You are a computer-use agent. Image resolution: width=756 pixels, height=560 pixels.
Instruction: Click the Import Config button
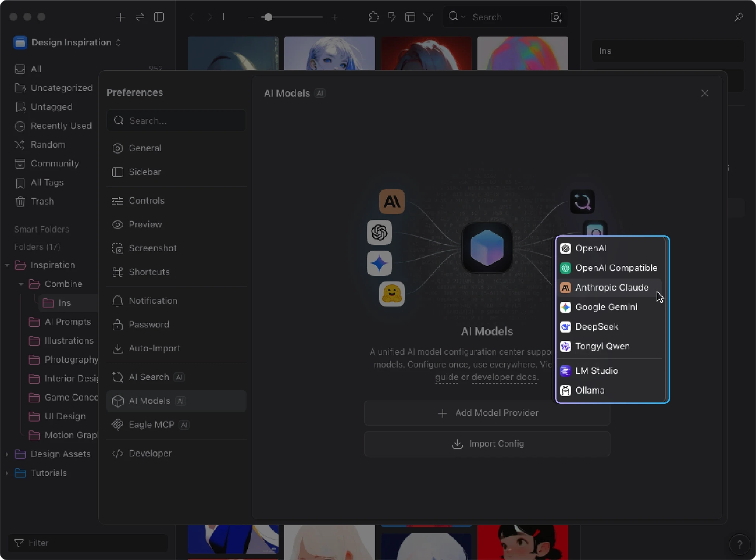(487, 444)
